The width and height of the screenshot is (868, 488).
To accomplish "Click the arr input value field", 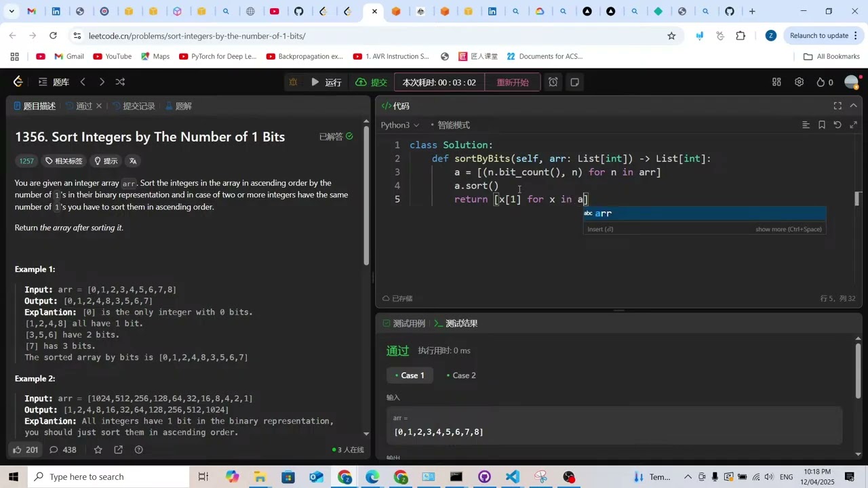I will click(614, 425).
